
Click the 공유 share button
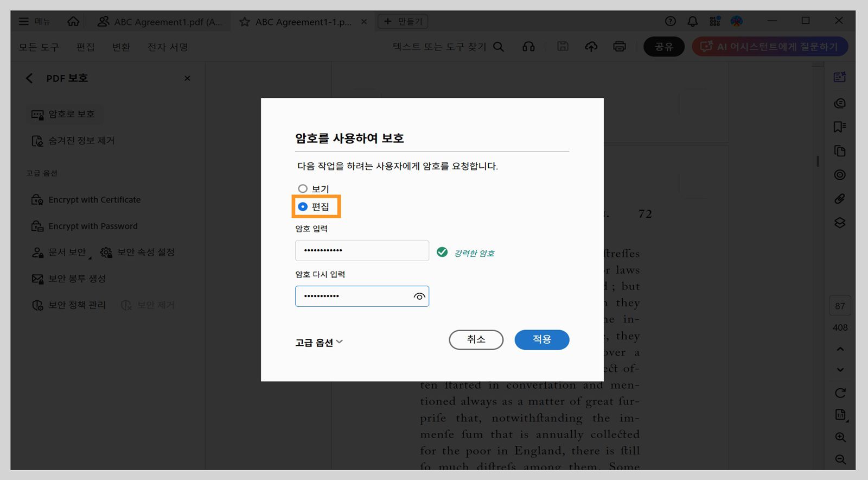click(664, 47)
